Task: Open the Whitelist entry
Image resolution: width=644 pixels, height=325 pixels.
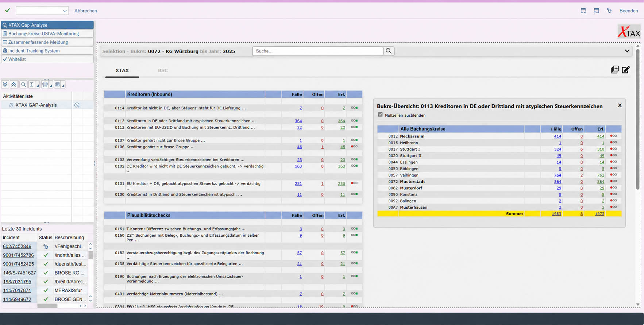Action: [47, 59]
